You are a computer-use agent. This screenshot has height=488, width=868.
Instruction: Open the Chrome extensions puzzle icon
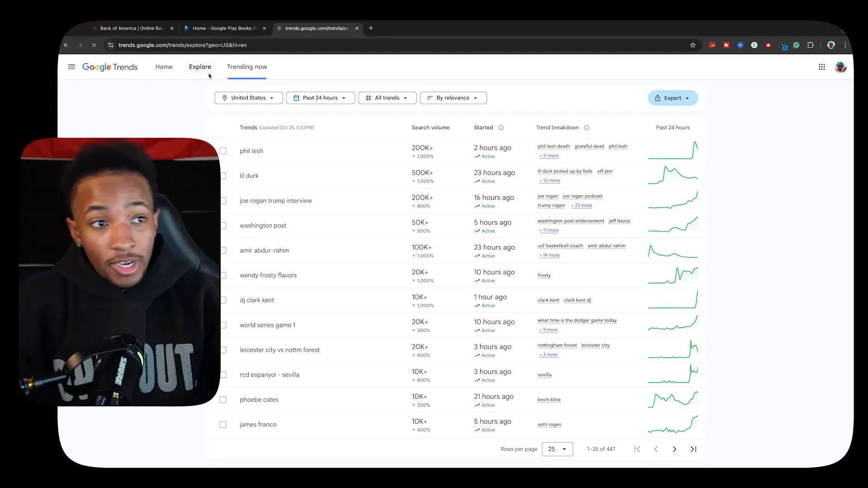pos(811,45)
